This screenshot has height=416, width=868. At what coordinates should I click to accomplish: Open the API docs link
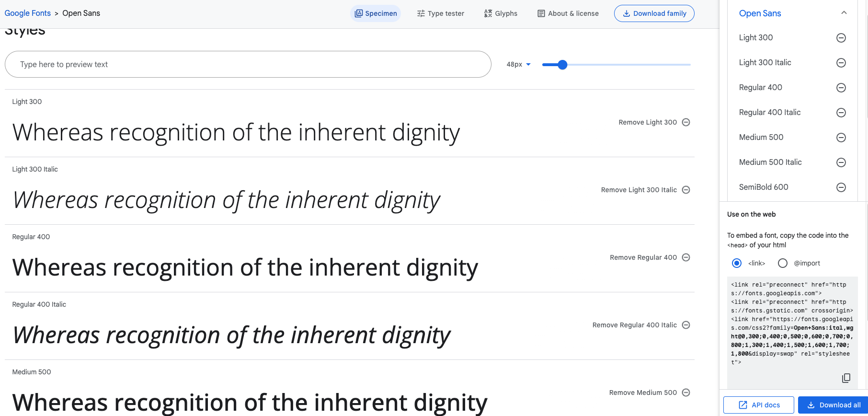[759, 405]
